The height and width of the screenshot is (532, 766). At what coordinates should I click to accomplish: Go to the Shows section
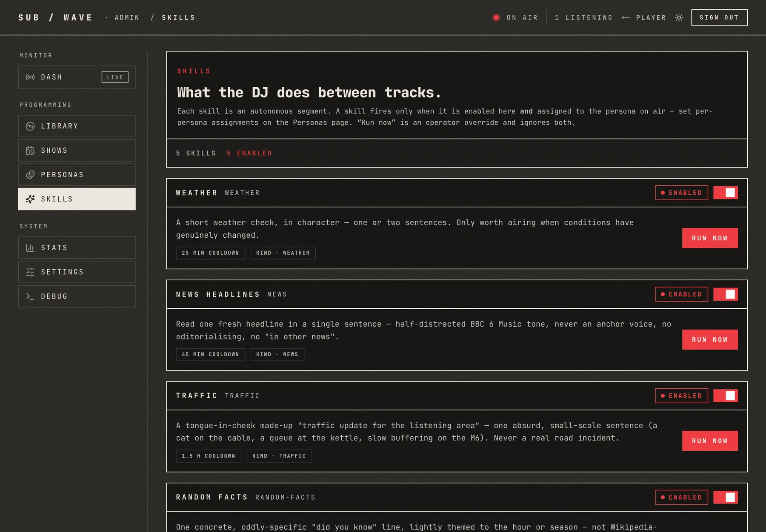click(77, 151)
